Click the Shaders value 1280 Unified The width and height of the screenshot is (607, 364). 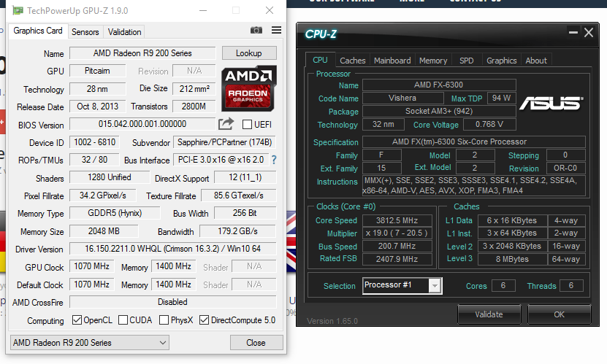click(110, 177)
